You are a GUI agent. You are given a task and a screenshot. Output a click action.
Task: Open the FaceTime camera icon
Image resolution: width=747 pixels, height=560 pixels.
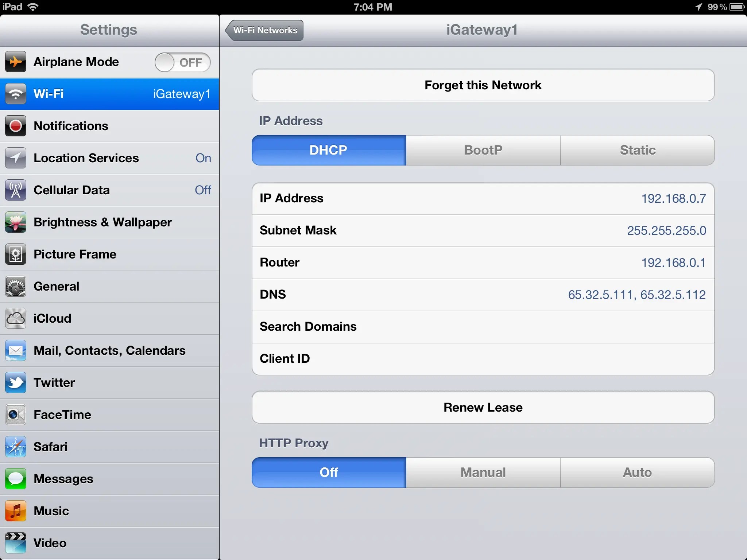[x=16, y=415]
